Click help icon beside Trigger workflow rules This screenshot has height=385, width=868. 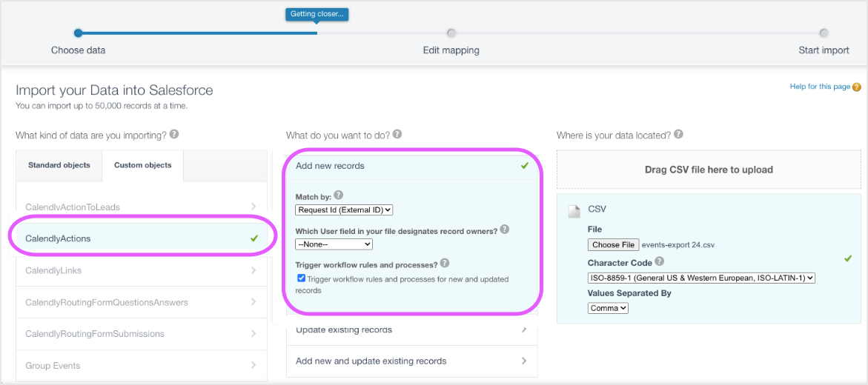click(445, 263)
